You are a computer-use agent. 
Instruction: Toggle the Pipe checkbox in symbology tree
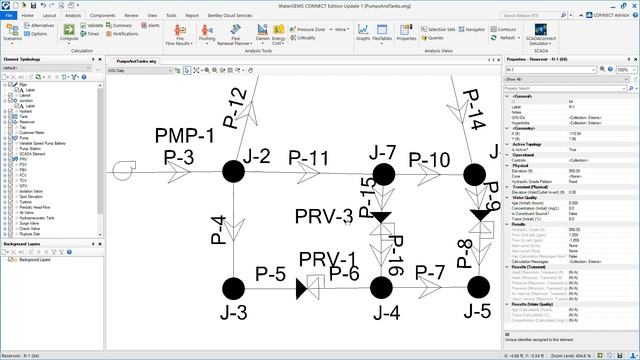coord(11,84)
